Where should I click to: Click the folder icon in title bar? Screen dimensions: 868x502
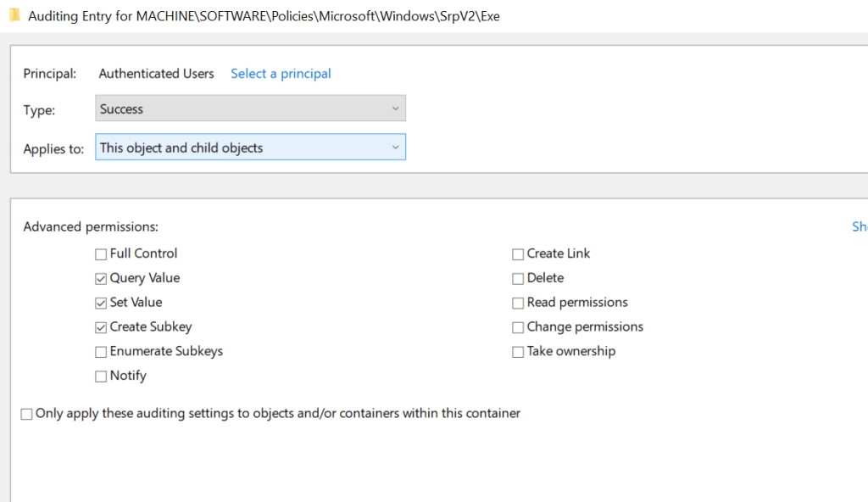14,15
